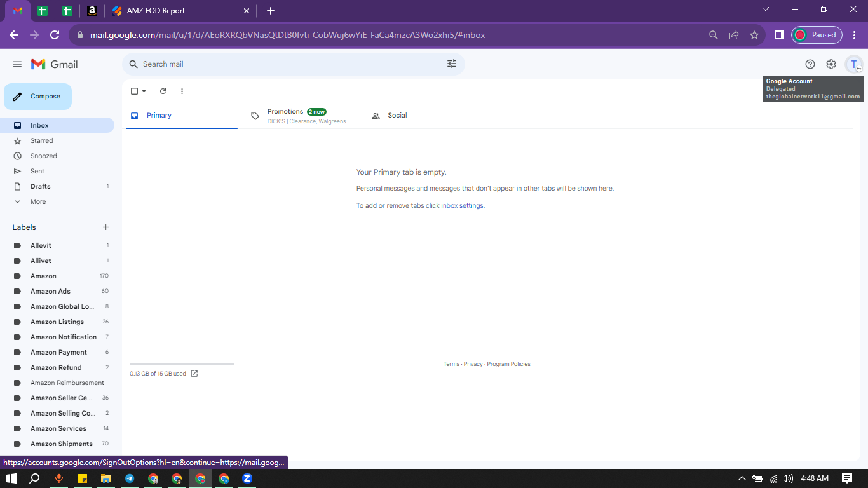Screen dimensions: 868x488
Task: Open Sticky Notes from the taskbar
Action: (83, 478)
